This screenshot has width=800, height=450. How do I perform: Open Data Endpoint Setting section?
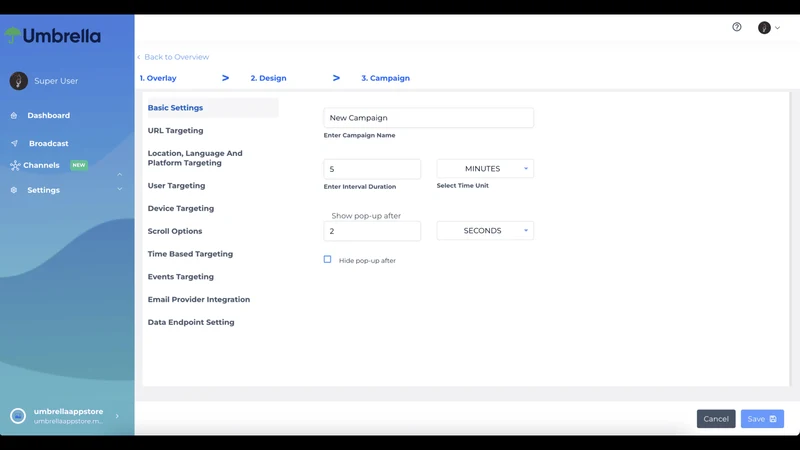coord(191,322)
